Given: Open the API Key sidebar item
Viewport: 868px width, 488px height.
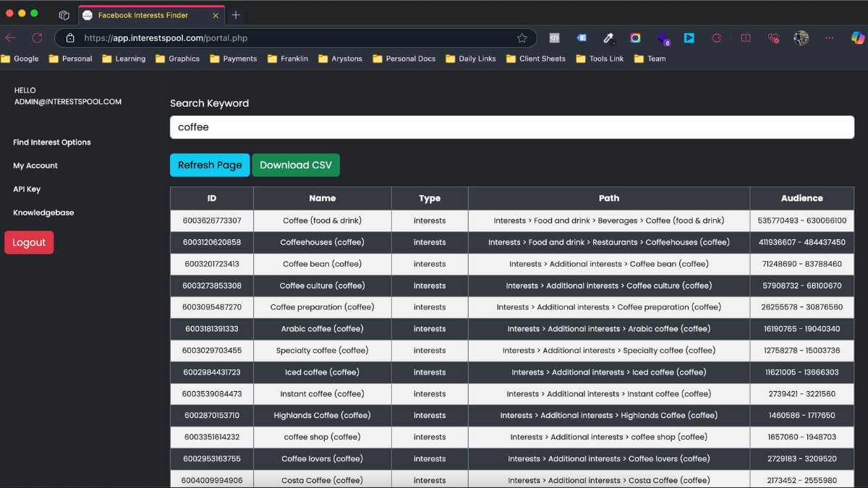Looking at the screenshot, I should click(27, 189).
